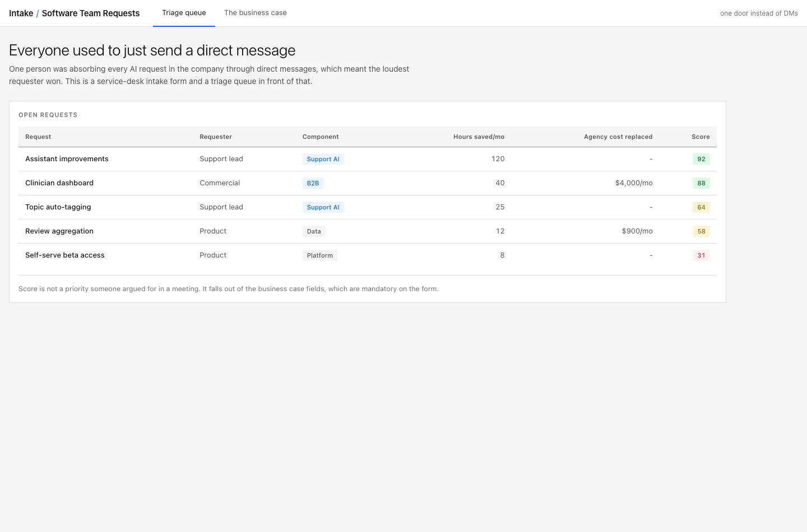Screen dimensions: 807x532
Task: Click the $4,000/mo agency cost cell
Action: [634, 183]
